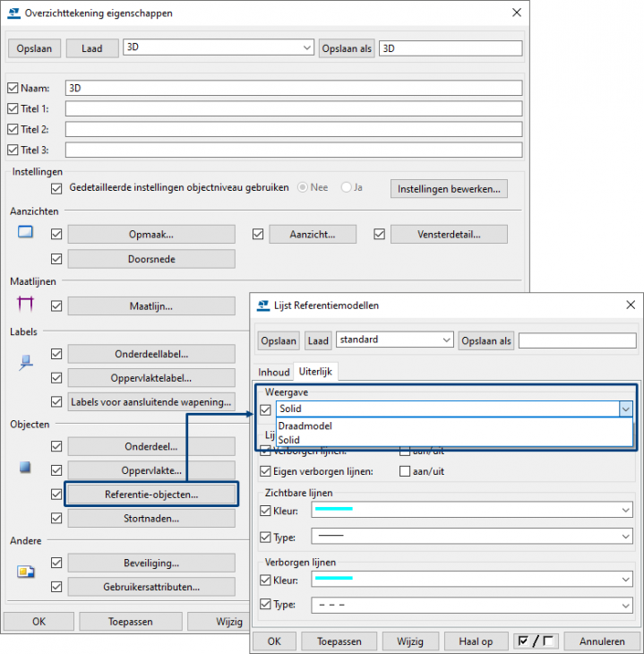Image resolution: width=644 pixels, height=654 pixels.
Task: Toggle the Titel 1 checkbox
Action: click(13, 109)
